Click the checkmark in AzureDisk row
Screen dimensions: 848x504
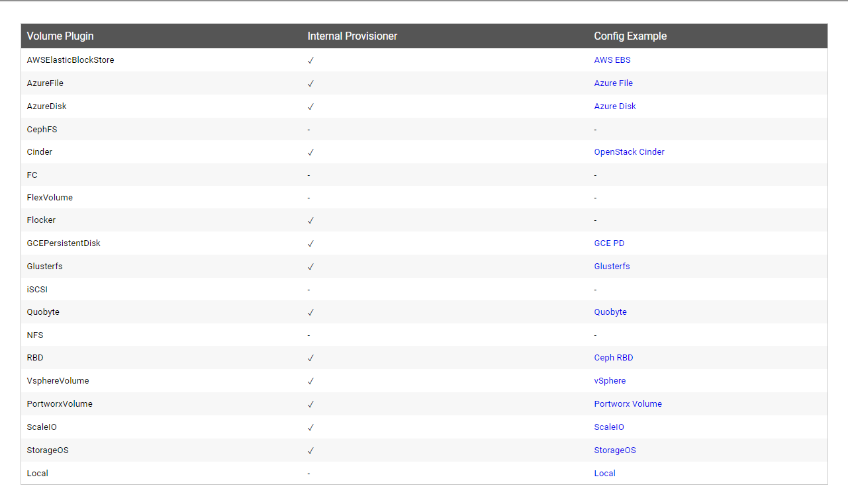(x=310, y=106)
